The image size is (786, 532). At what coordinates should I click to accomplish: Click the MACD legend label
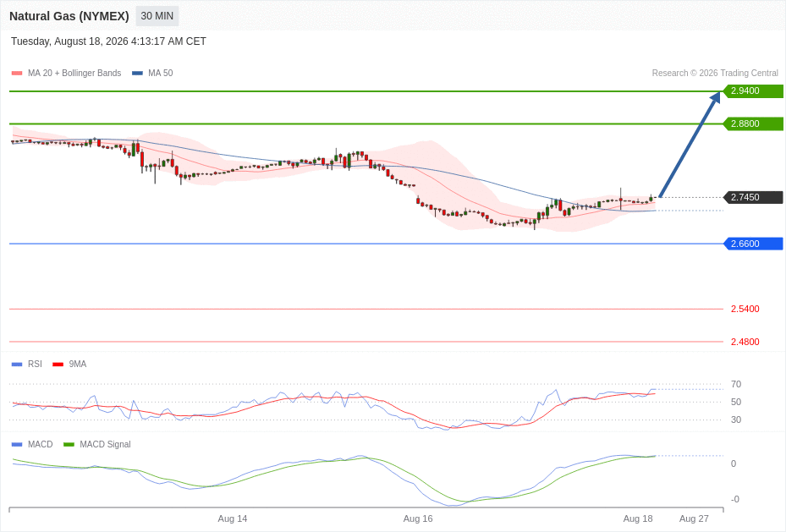click(40, 444)
